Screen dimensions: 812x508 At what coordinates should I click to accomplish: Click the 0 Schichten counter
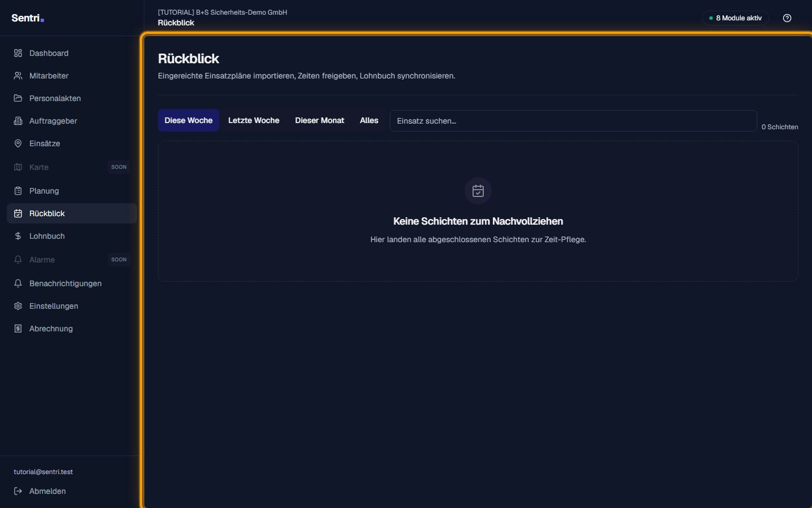780,127
